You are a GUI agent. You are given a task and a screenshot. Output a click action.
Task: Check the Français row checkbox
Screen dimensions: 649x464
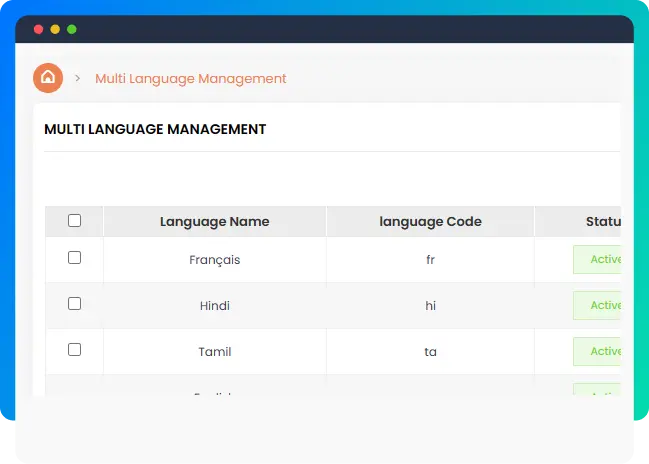74,258
